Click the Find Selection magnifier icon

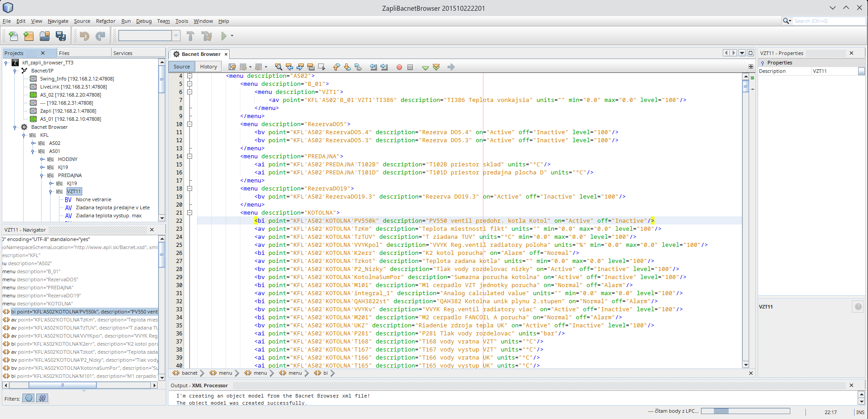(278, 67)
